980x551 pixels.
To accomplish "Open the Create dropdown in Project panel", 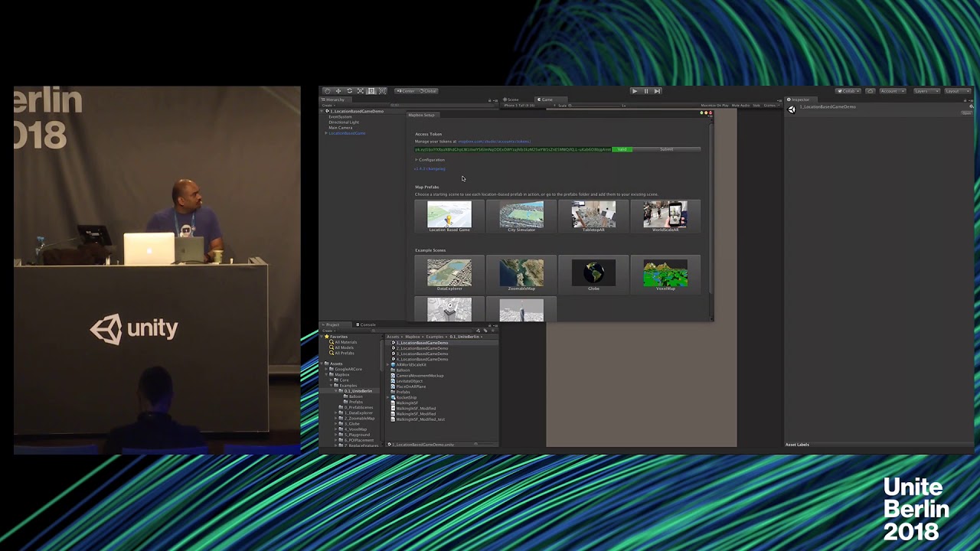I will pyautogui.click(x=328, y=331).
